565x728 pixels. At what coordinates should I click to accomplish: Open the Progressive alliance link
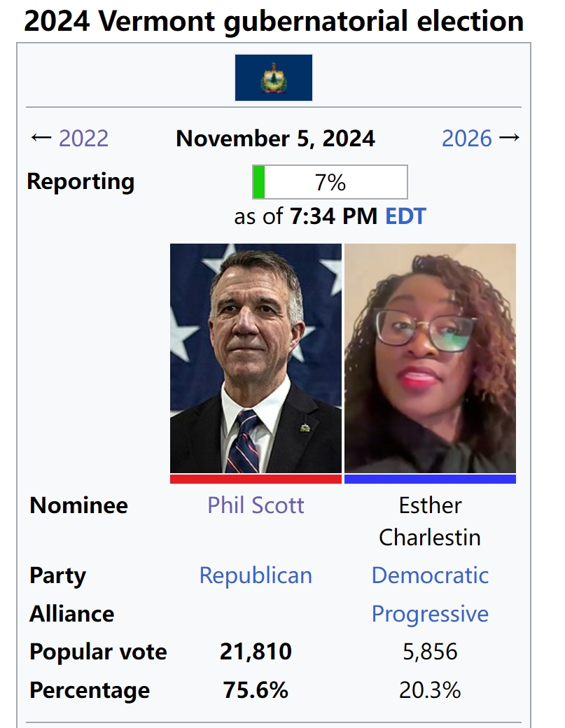pyautogui.click(x=430, y=614)
